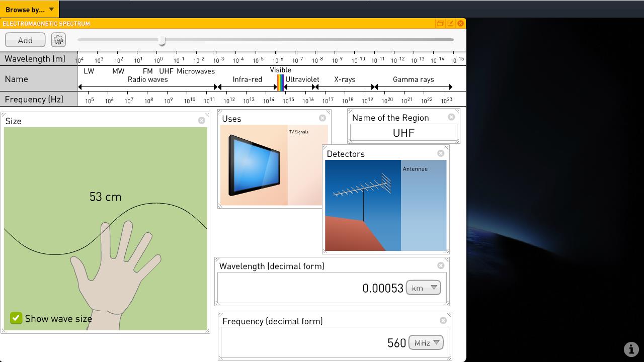Select the UHF label on the spectrum
Viewport: 644px width, 362px height.
pyautogui.click(x=166, y=71)
